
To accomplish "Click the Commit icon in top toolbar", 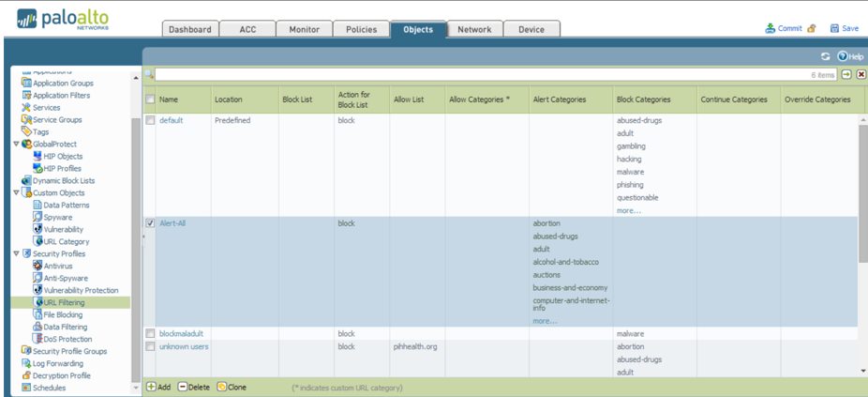I will pyautogui.click(x=771, y=28).
